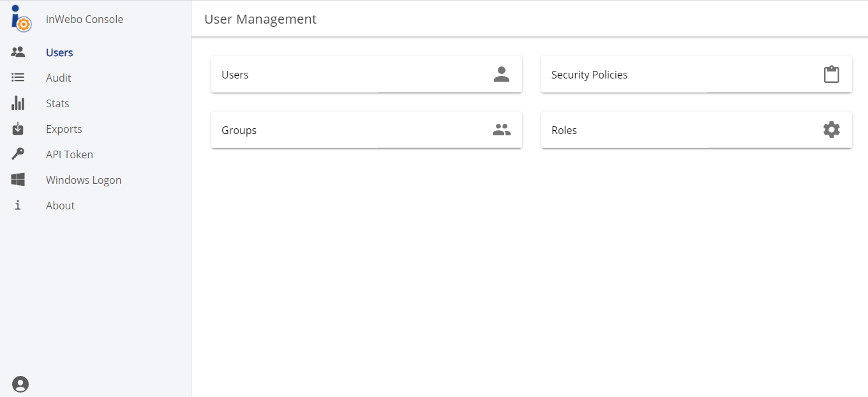The width and height of the screenshot is (868, 397).
Task: Click the inWebo logo icon
Action: [x=20, y=19]
